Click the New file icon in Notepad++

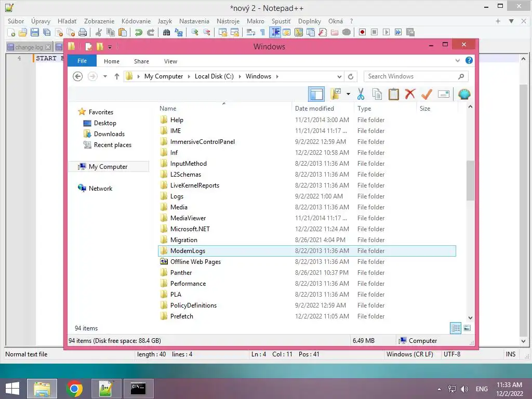coord(11,32)
